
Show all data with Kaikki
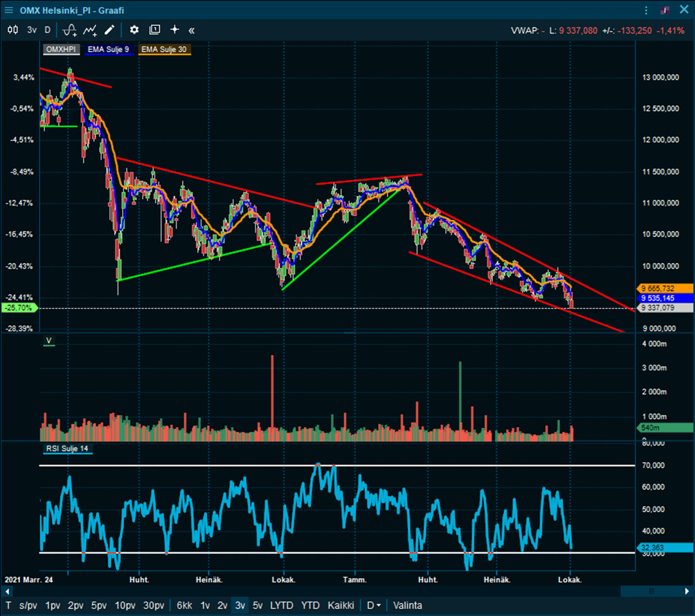point(341,606)
